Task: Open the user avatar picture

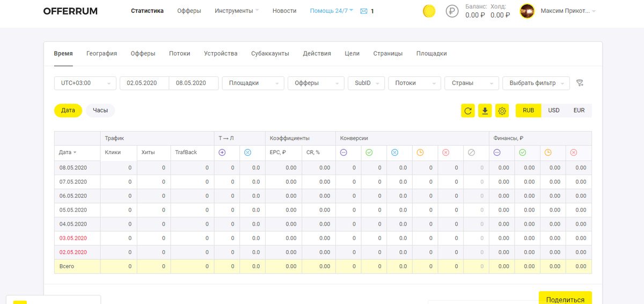Action: coord(527,11)
